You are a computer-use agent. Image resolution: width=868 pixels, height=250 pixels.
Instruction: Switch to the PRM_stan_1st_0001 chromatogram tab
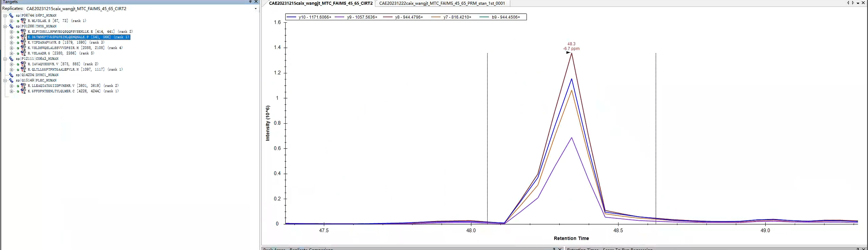pos(442,3)
